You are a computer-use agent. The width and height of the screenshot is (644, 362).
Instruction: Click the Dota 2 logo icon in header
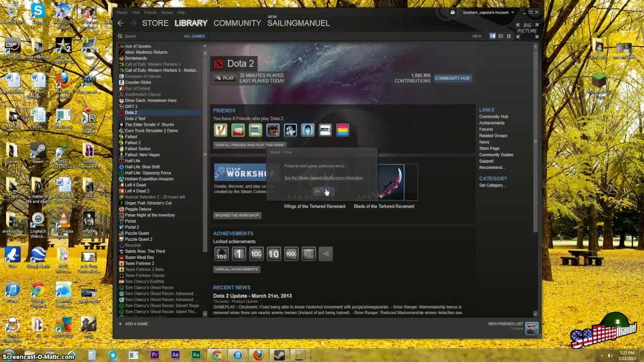218,63
